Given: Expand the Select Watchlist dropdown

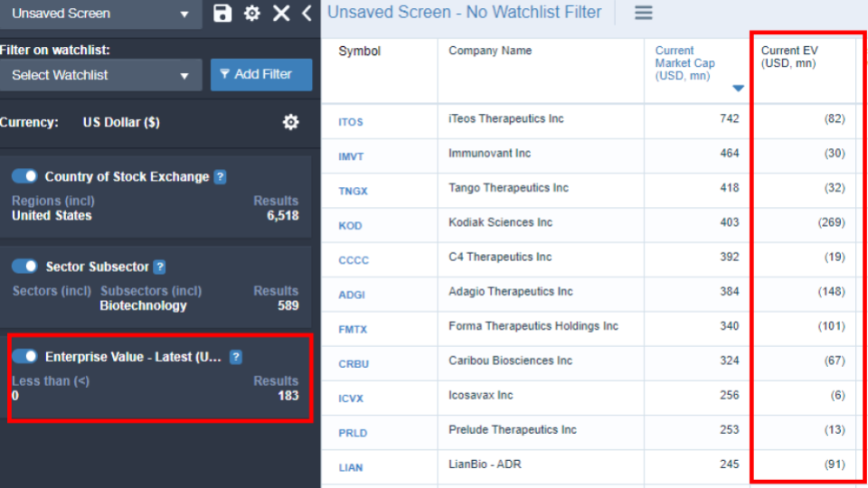Looking at the screenshot, I should click(x=100, y=75).
